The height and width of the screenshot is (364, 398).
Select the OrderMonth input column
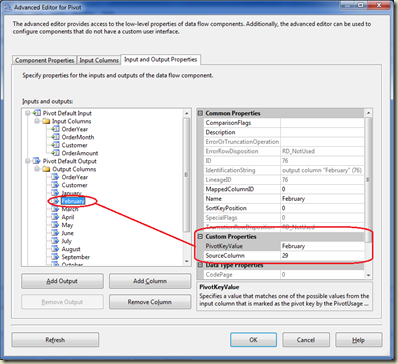click(78, 137)
